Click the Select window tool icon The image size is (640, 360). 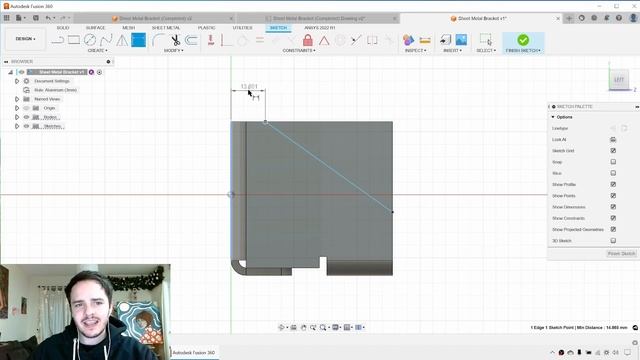486,40
